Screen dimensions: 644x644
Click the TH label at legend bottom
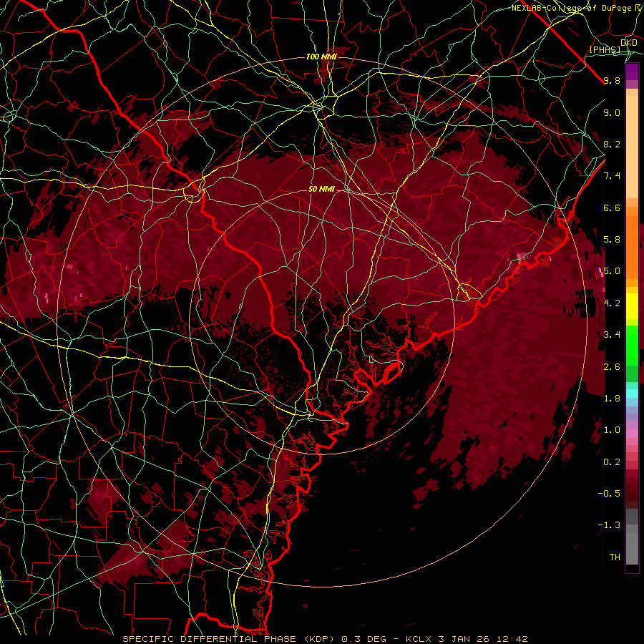[615, 557]
